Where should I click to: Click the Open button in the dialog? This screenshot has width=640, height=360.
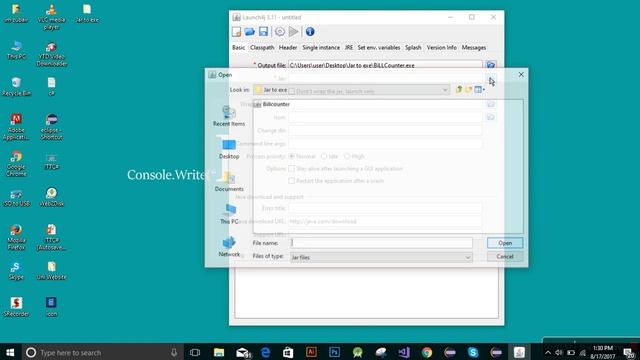[x=505, y=243]
